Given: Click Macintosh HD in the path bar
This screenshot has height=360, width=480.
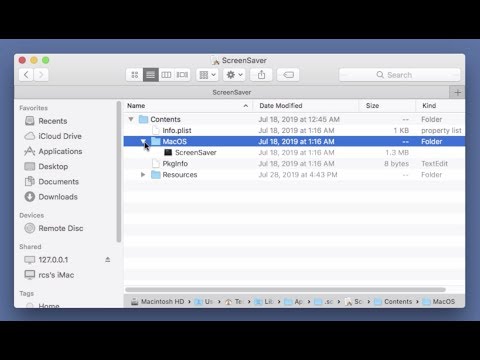Looking at the screenshot, I should coord(162,301).
